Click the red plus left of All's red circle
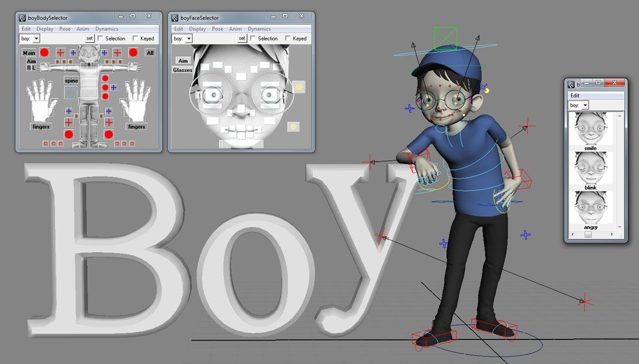Image resolution: width=639 pixels, height=364 pixels. (x=118, y=52)
